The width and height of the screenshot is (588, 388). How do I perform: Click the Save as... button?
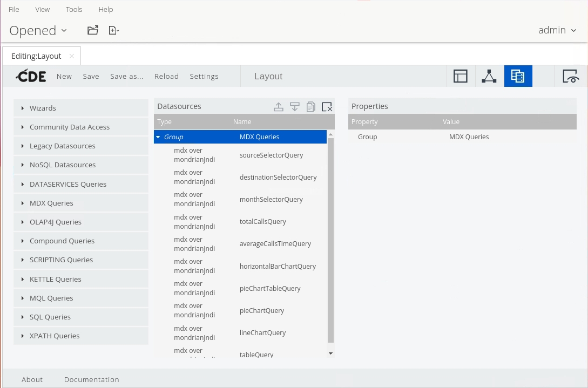point(127,76)
